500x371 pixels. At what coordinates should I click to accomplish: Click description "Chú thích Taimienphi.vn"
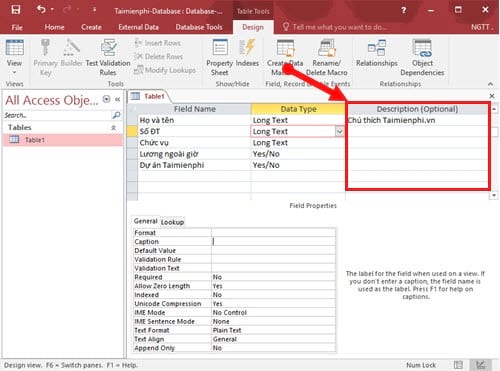click(x=391, y=120)
